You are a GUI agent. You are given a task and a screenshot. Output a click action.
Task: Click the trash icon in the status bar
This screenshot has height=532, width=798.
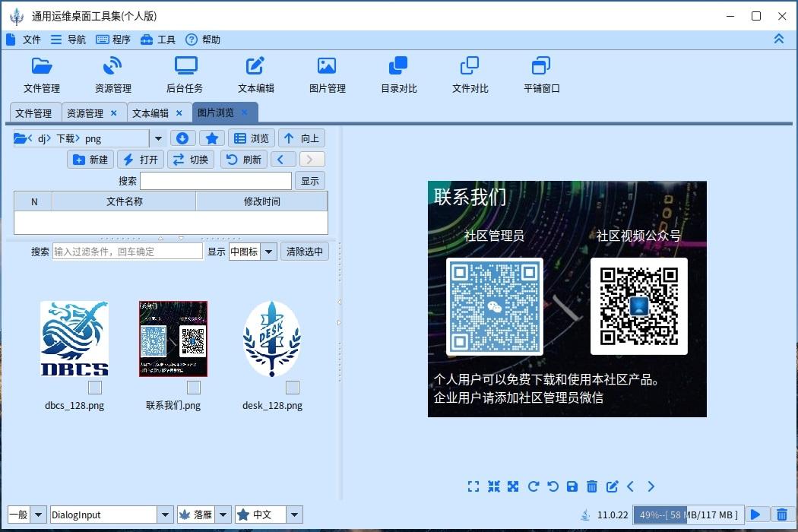pos(782,515)
